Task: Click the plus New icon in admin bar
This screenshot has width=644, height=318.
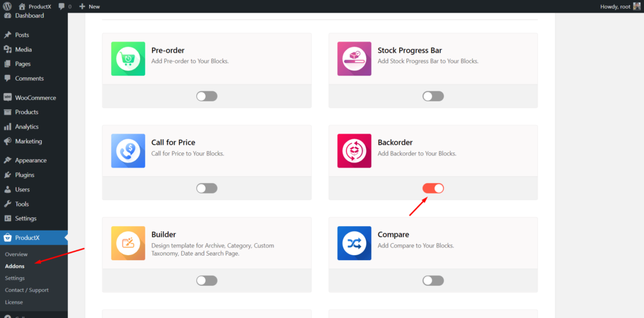Action: pos(82,6)
